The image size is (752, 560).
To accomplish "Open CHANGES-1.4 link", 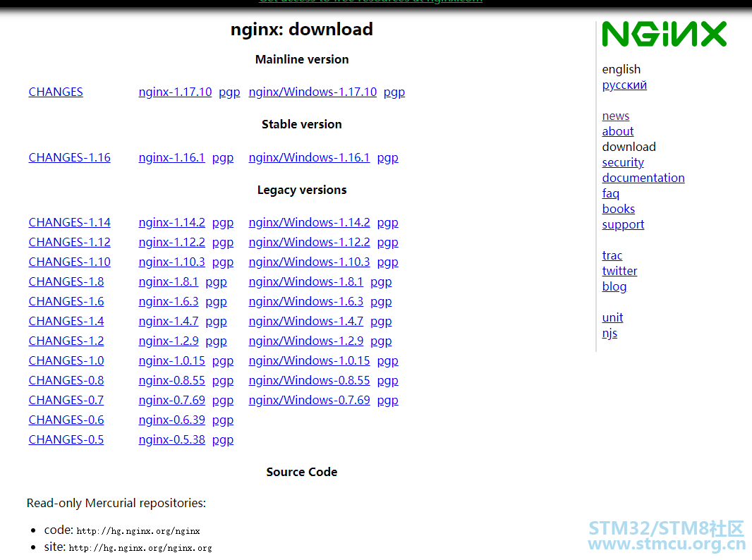I will coord(66,321).
